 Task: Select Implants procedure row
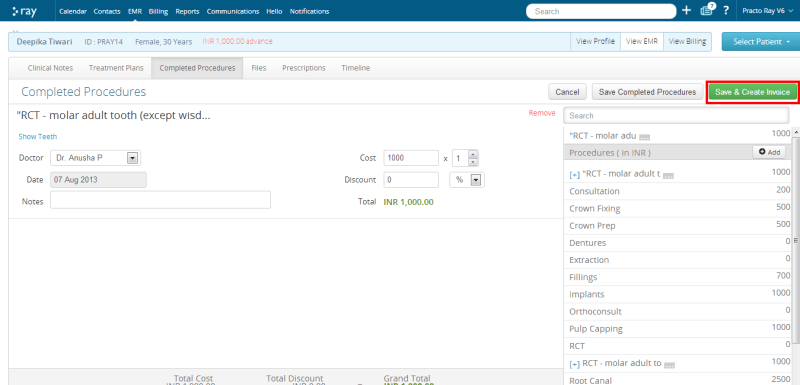(x=678, y=294)
